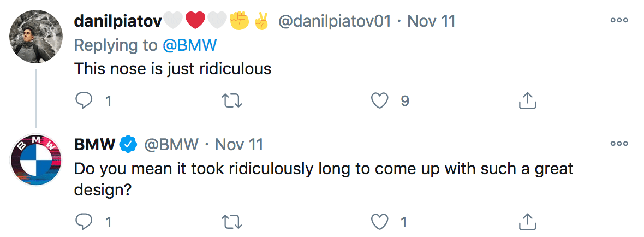Share BMW's reply tweet

(x=526, y=222)
